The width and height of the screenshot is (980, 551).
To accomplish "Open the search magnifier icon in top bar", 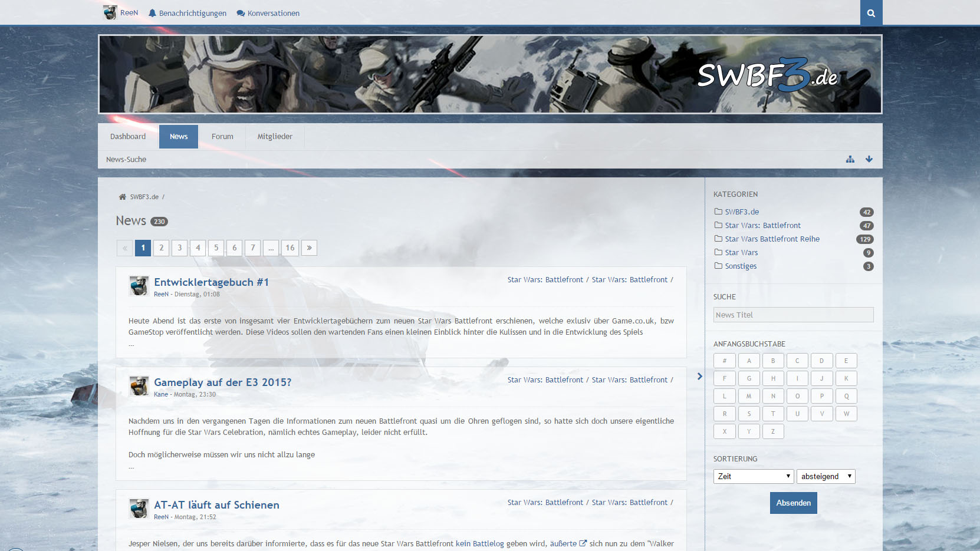I will pos(871,12).
